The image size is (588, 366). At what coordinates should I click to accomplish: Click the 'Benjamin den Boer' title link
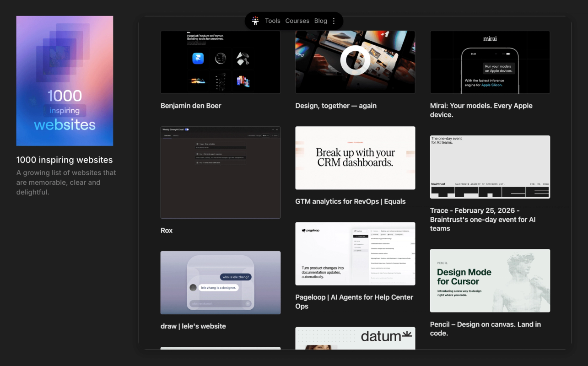[191, 106]
